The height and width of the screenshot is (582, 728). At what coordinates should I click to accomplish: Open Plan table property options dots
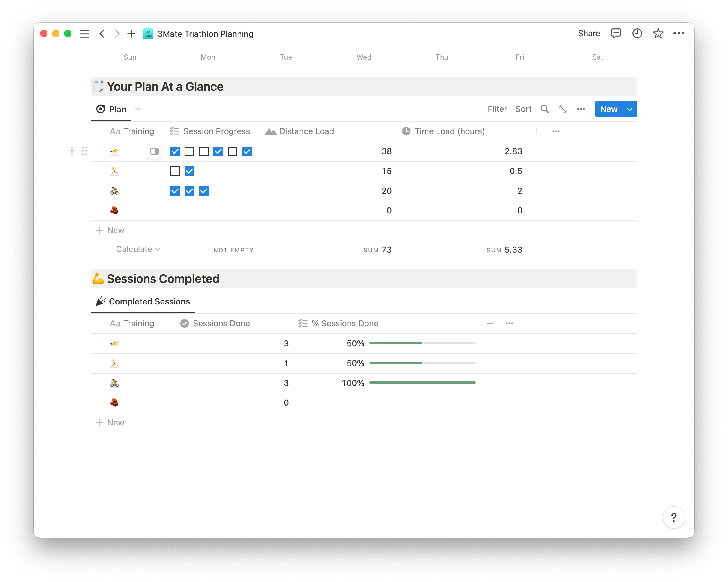pyautogui.click(x=556, y=131)
